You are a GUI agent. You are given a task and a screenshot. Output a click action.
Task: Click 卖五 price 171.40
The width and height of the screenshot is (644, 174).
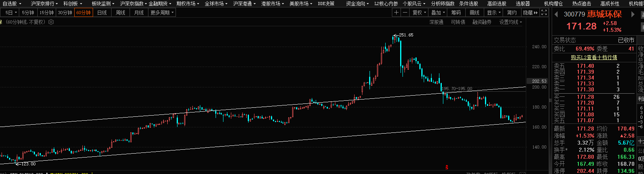(585, 66)
